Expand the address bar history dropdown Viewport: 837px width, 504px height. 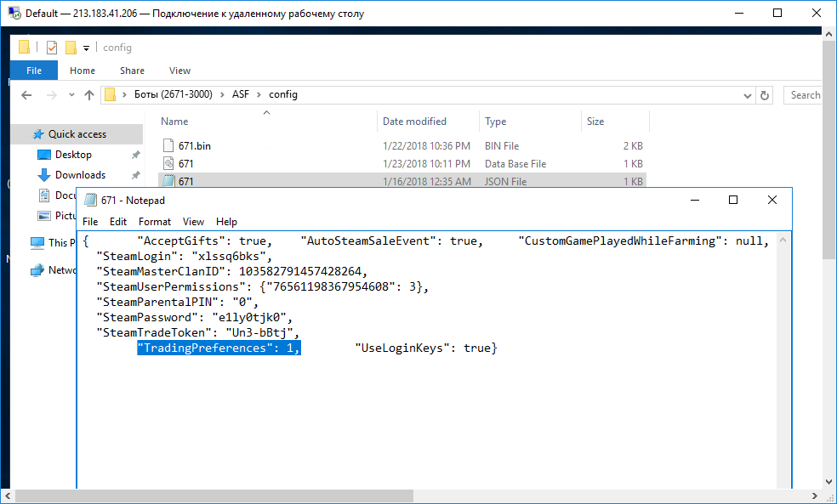click(748, 95)
